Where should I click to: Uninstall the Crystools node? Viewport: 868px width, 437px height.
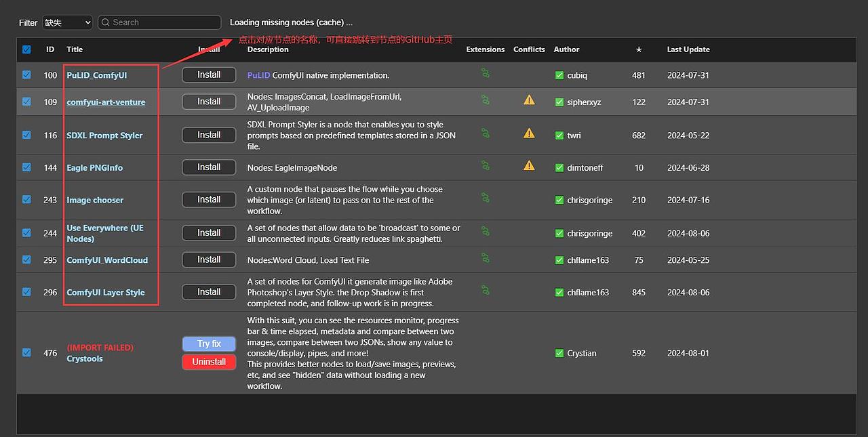tap(209, 362)
